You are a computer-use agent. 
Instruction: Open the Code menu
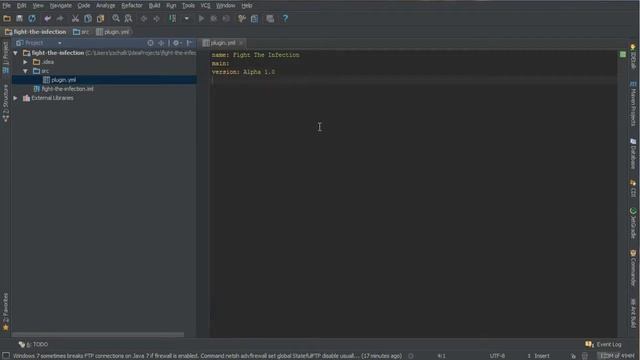(84, 6)
